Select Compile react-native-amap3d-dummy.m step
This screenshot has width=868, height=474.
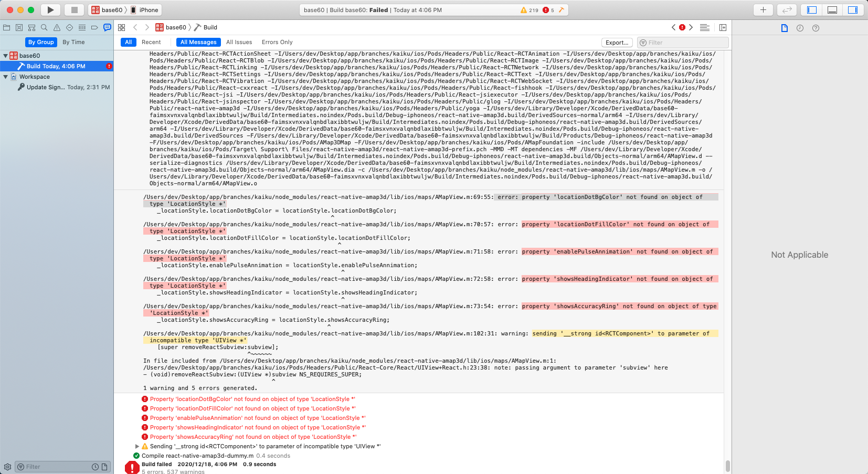(x=211, y=456)
